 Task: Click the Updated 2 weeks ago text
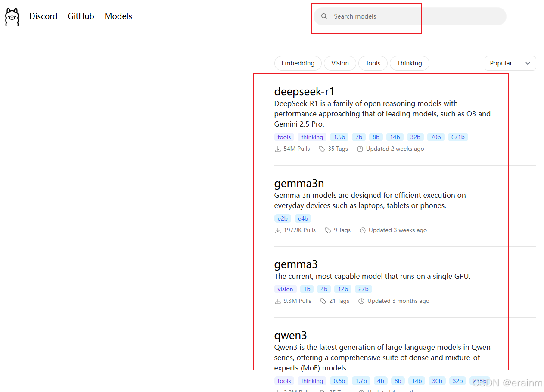click(395, 149)
